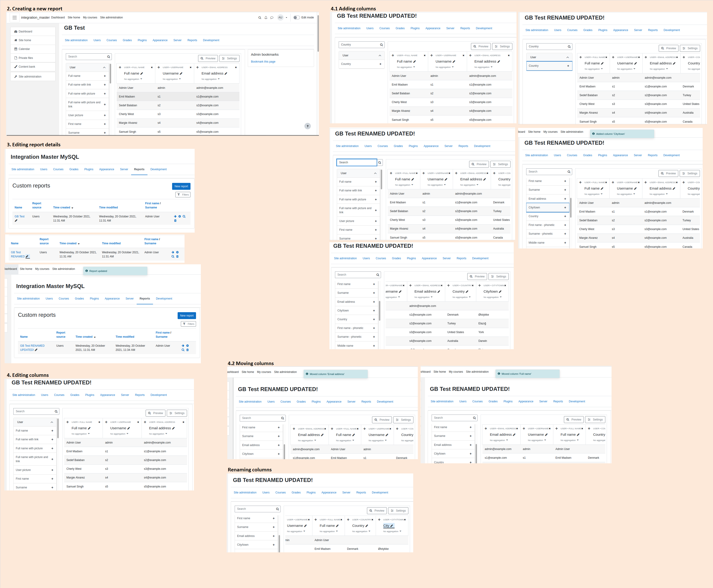
Task: Remove the column titled City/town
Action: coord(505,285)
